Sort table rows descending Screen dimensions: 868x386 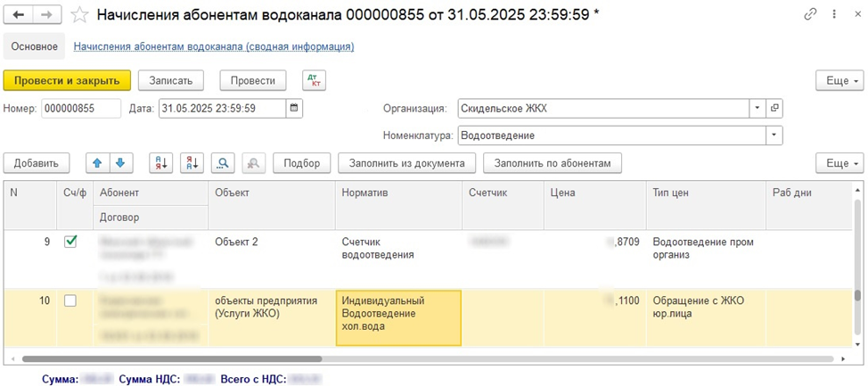click(x=192, y=163)
